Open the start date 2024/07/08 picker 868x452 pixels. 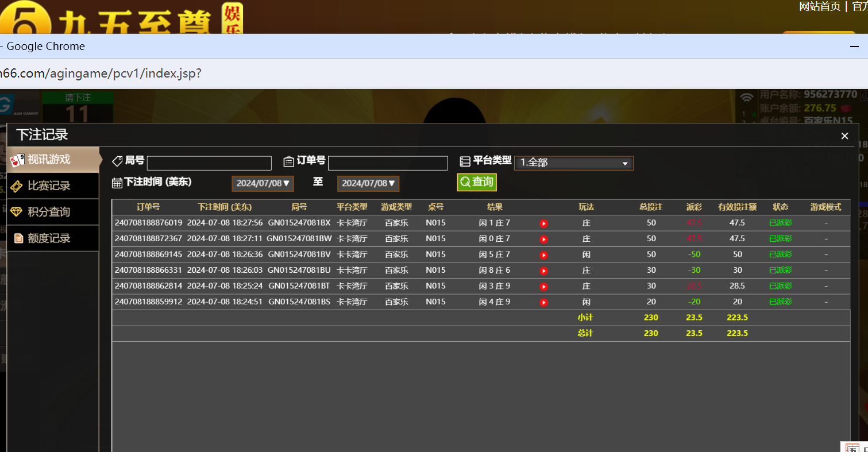(x=263, y=183)
